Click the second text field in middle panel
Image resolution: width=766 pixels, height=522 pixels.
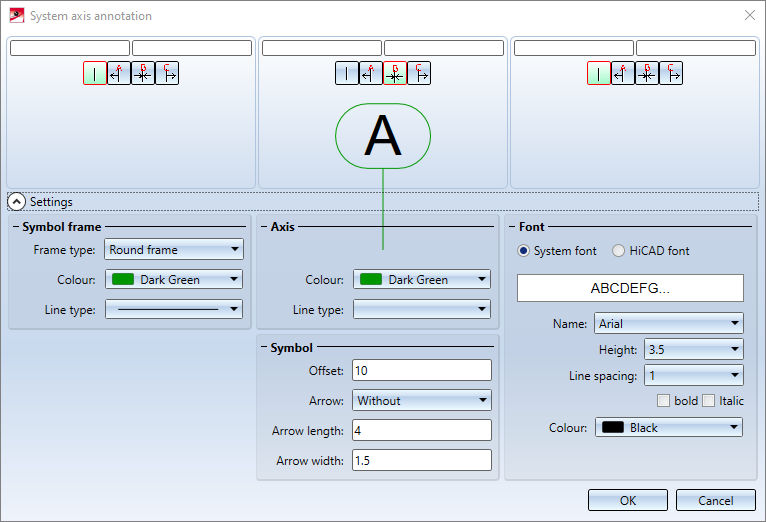point(444,48)
